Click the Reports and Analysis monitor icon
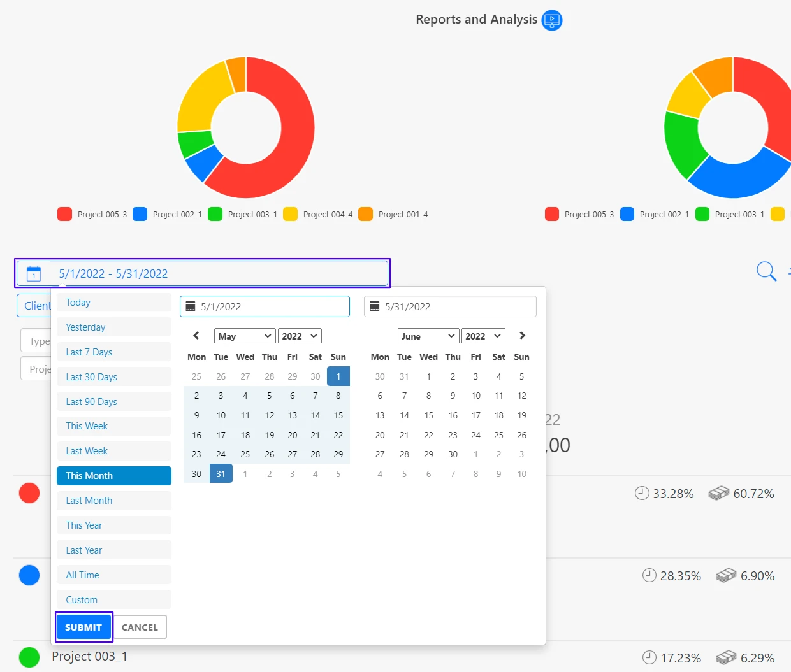Viewport: 791px width, 672px height. (x=551, y=20)
